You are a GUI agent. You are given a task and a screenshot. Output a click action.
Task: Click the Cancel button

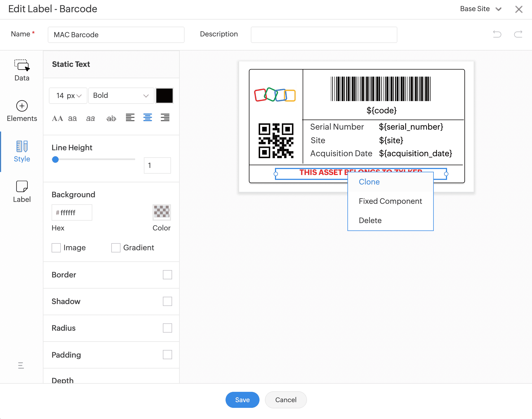point(286,400)
